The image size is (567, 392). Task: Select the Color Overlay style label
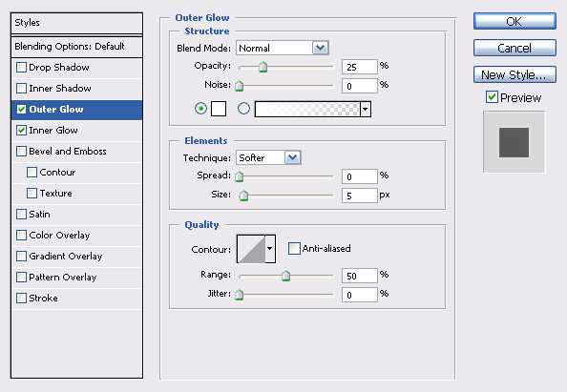coord(59,235)
